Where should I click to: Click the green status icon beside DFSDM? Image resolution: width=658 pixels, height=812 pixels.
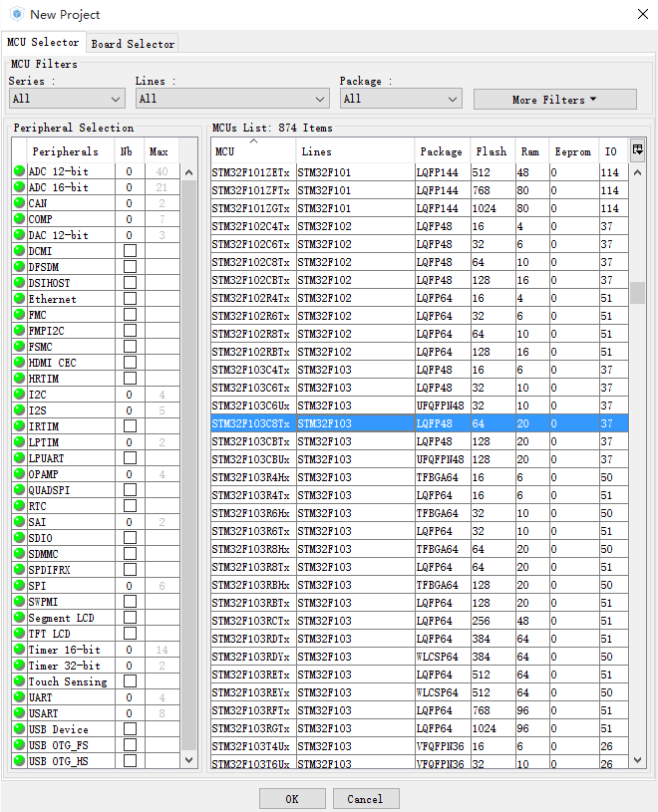pos(19,267)
